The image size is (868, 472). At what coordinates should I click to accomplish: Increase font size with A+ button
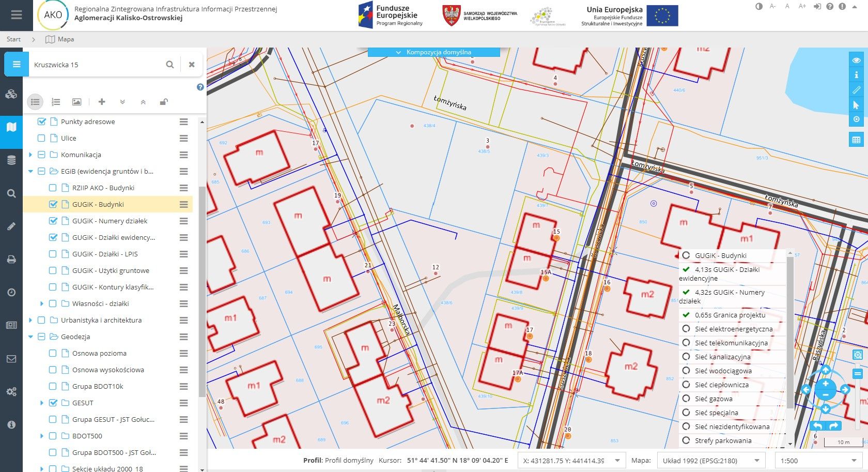tap(802, 7)
